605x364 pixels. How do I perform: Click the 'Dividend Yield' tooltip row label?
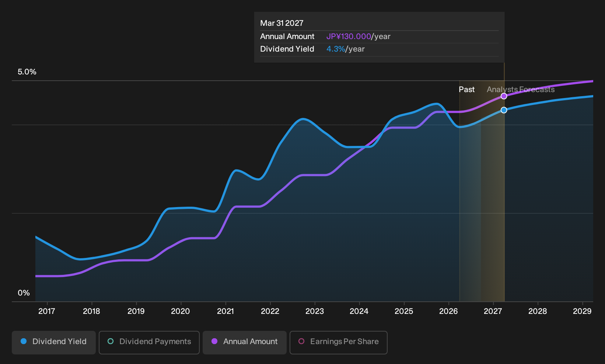287,49
